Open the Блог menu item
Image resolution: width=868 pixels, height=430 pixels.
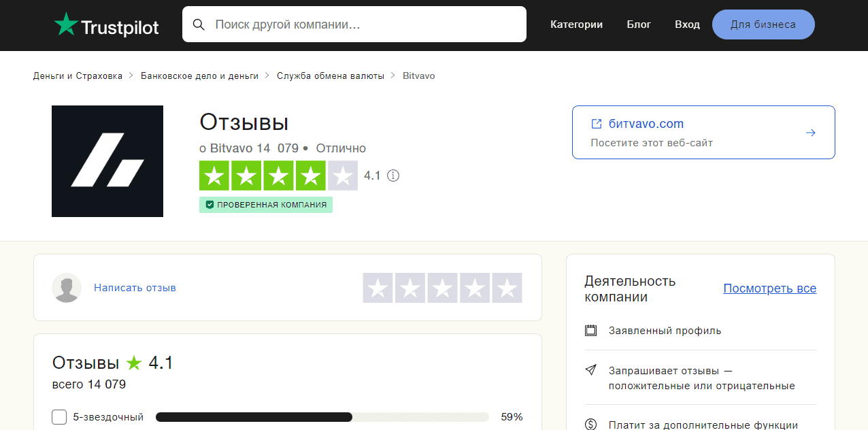click(x=639, y=24)
